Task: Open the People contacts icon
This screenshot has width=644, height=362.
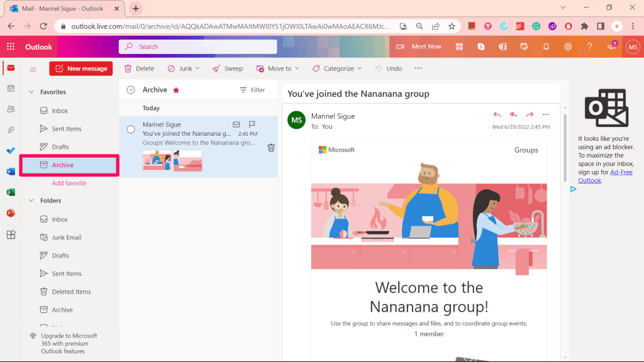Action: point(11,109)
